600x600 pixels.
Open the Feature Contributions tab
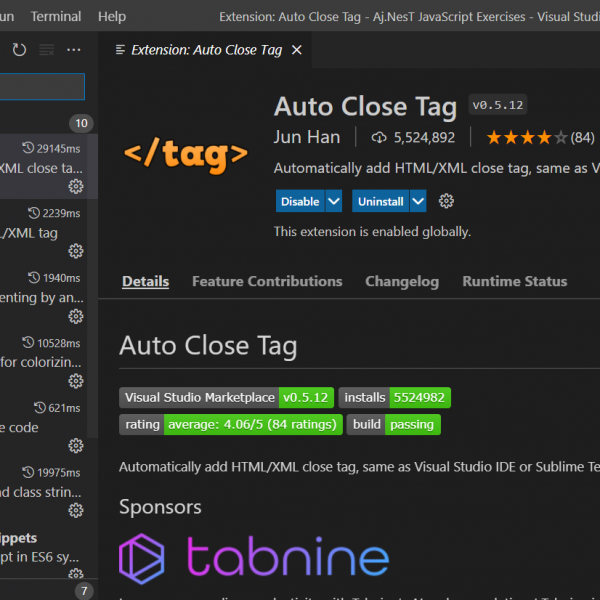[x=267, y=281]
